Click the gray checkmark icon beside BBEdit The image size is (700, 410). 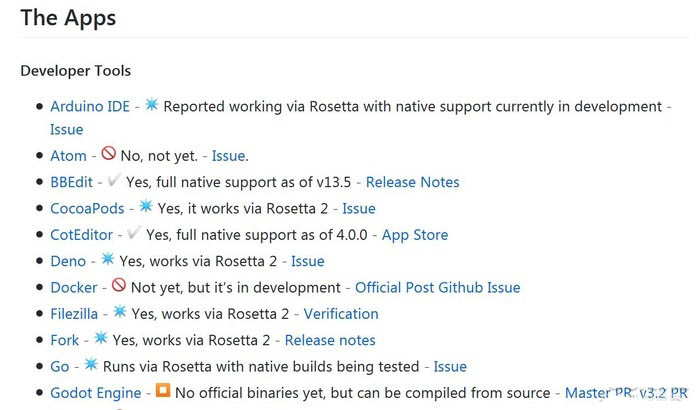[114, 180]
